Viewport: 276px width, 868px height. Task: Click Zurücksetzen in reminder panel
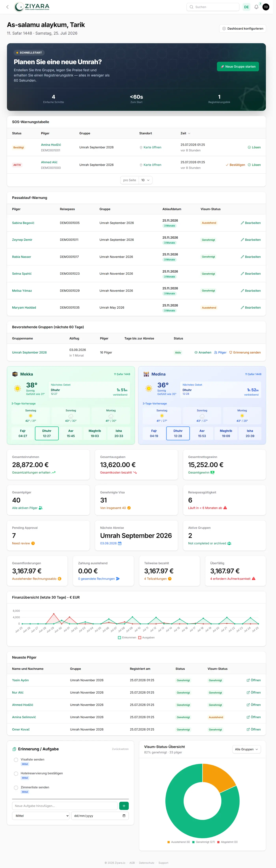(x=120, y=749)
